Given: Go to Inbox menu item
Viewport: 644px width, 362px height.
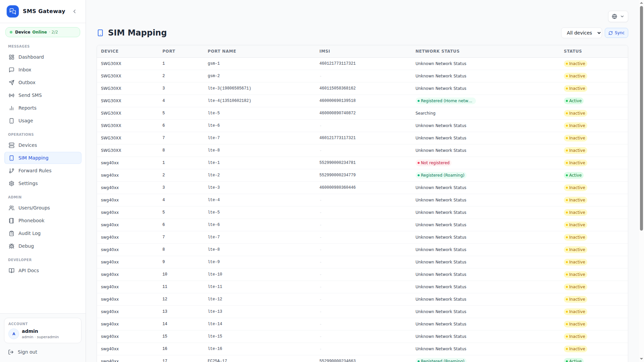Looking at the screenshot, I should point(43,70).
